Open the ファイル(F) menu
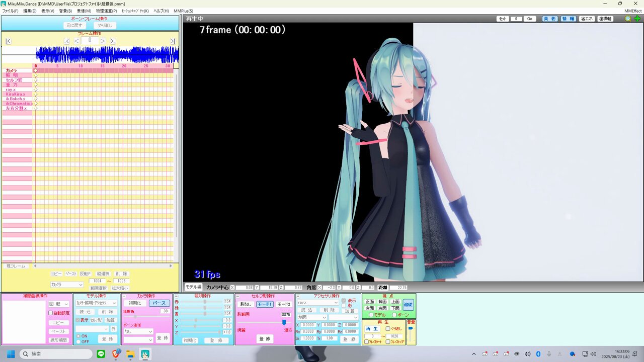This screenshot has width=644, height=362. tap(11, 11)
